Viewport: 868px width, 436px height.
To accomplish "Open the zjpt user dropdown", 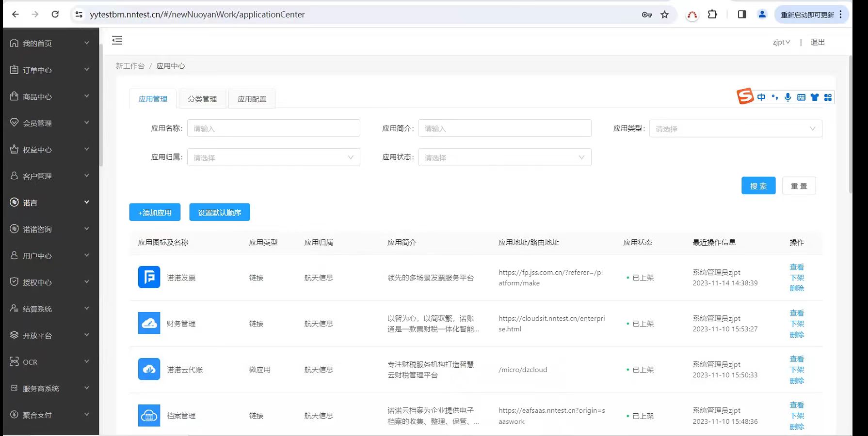I will (x=781, y=42).
